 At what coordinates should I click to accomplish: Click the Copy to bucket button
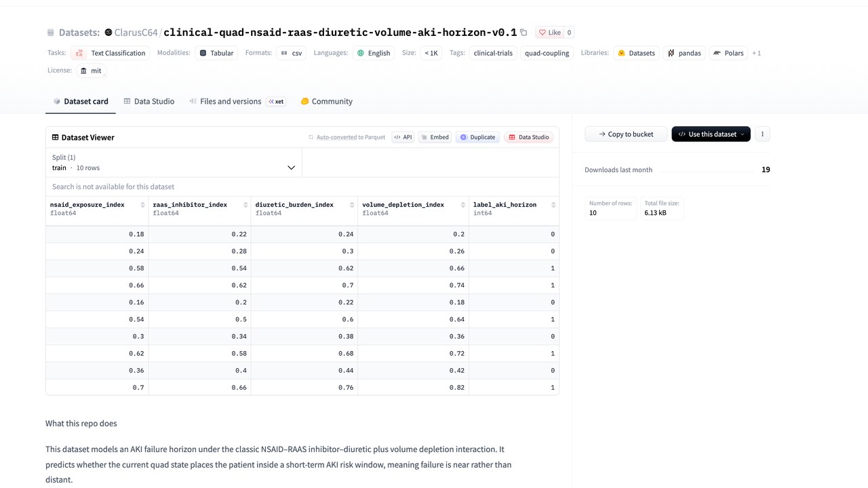click(626, 134)
